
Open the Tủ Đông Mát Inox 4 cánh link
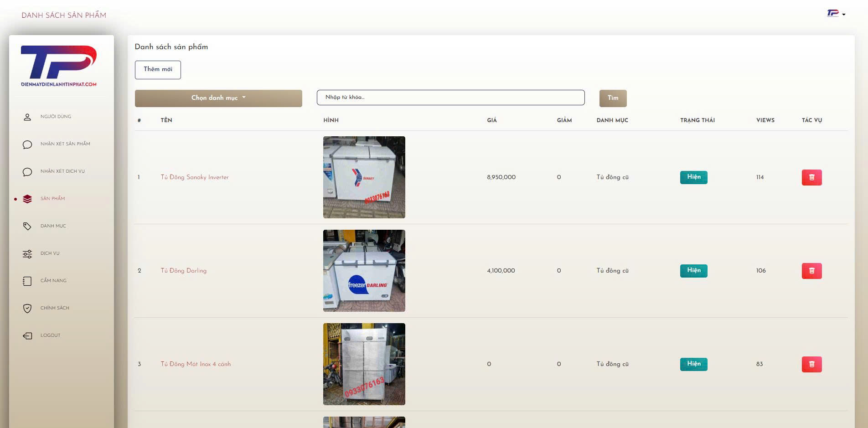pyautogui.click(x=196, y=364)
